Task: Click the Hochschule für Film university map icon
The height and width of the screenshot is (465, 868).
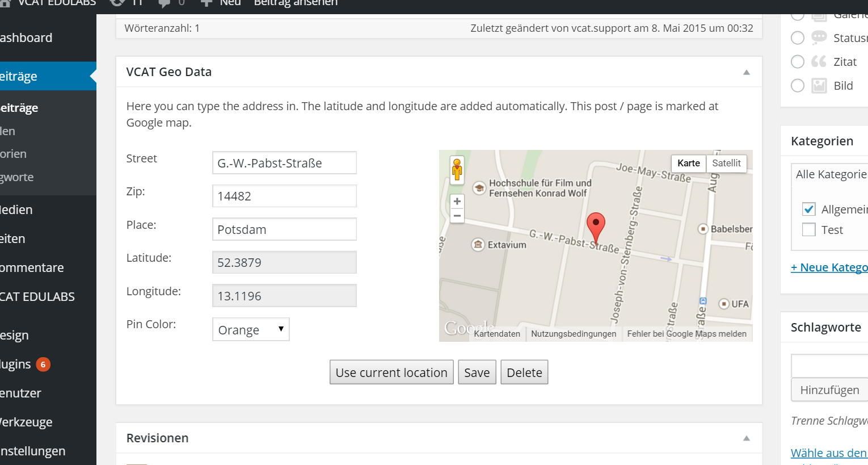Action: click(479, 188)
